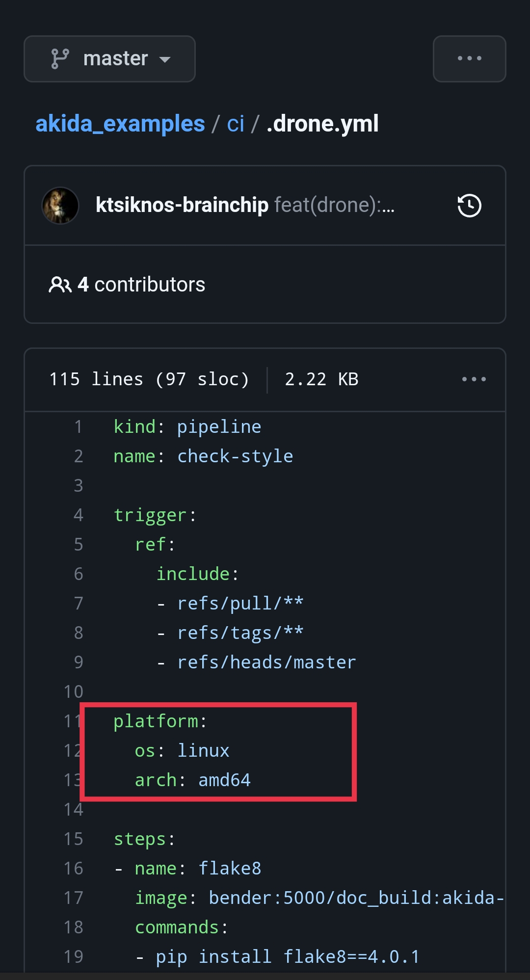Viewport: 530px width, 980px height.
Task: Open the akida_examples repository link
Action: (x=120, y=124)
